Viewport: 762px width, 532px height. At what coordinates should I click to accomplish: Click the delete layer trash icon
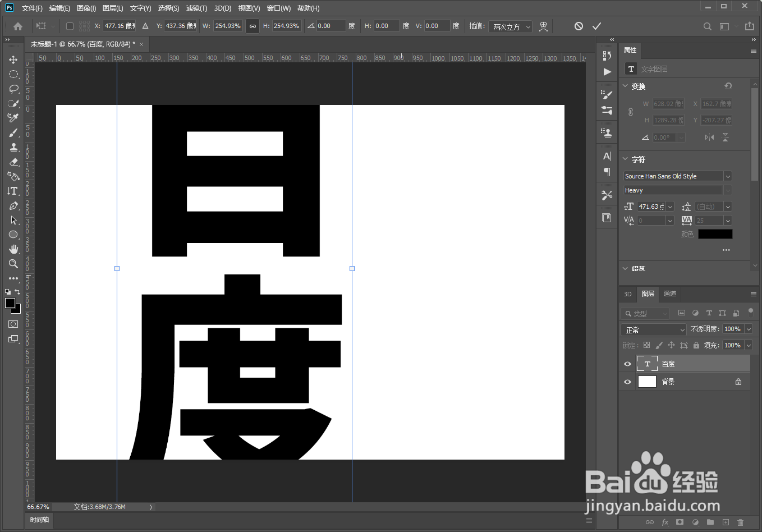741,522
